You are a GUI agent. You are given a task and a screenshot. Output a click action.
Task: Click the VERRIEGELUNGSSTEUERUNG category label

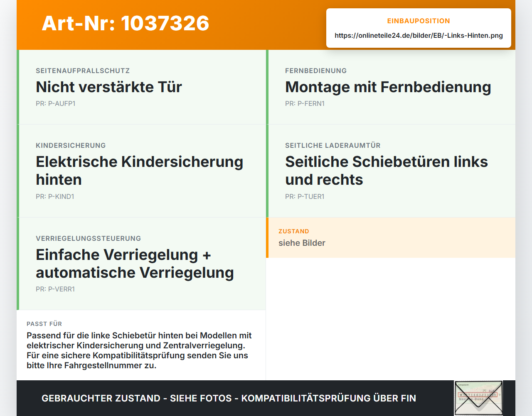(89, 238)
